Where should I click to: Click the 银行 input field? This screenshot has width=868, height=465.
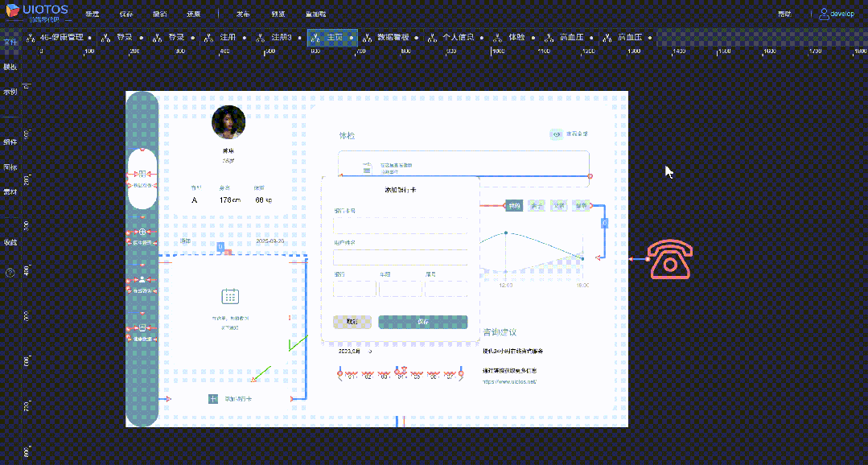pos(354,289)
